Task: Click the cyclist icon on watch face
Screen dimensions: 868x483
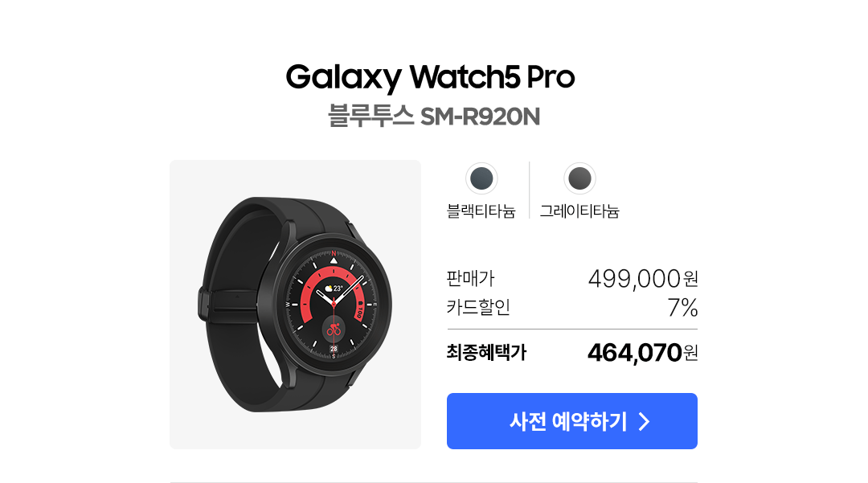Action: 334,330
